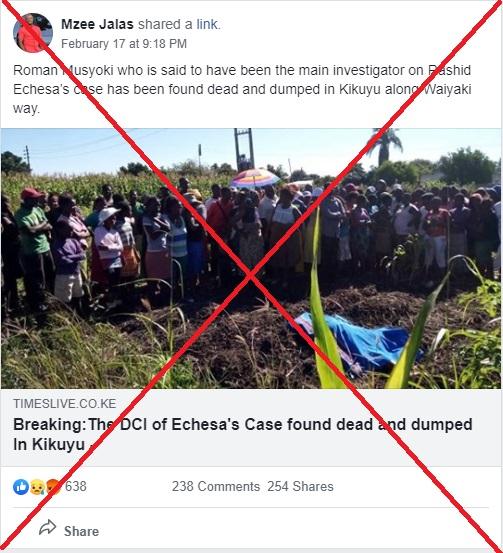Open the Breaking DCI Echesa headline
Screen dimensions: 503x553
coord(243,434)
